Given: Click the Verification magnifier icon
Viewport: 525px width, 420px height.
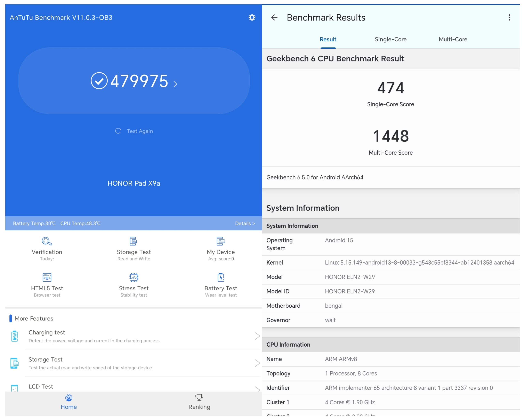Looking at the screenshot, I should 47,241.
